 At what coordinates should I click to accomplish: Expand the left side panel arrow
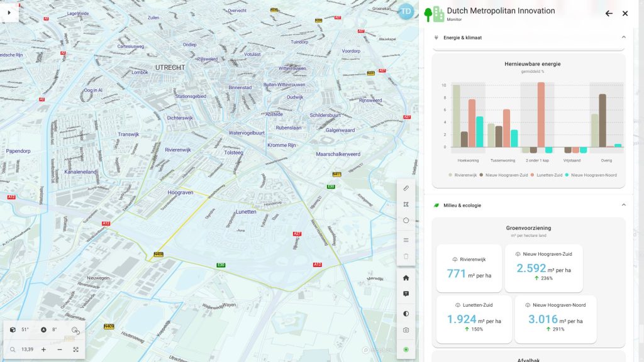coord(8,12)
